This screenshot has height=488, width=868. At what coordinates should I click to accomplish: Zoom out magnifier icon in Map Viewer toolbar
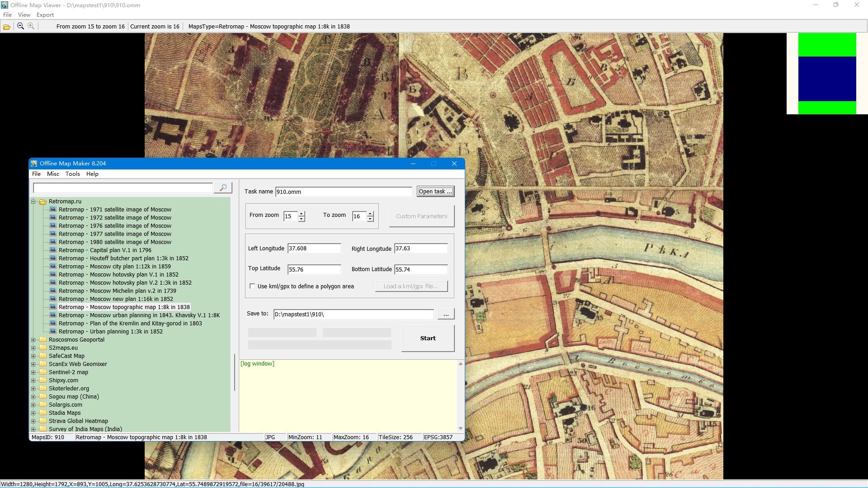(x=20, y=26)
